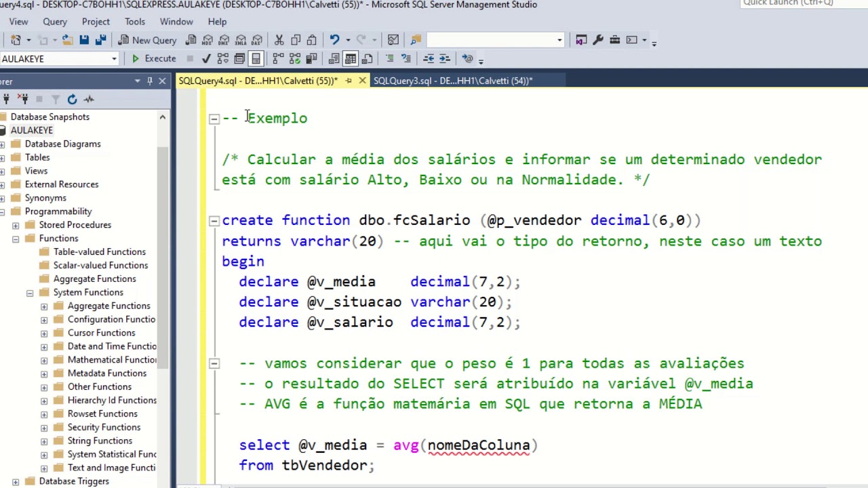Close the Object Explorer panel
Screen dimensions: 868x488
pyautogui.click(x=162, y=81)
